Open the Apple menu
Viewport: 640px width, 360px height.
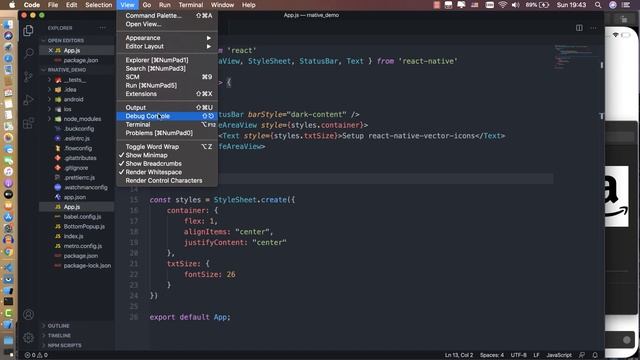(12, 5)
